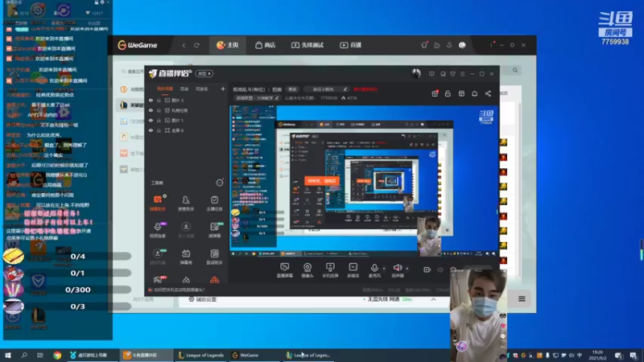Image resolution: width=644 pixels, height=362 pixels.
Task: Click the user avatar in 直播伴侣 title bar
Action: pos(416,73)
